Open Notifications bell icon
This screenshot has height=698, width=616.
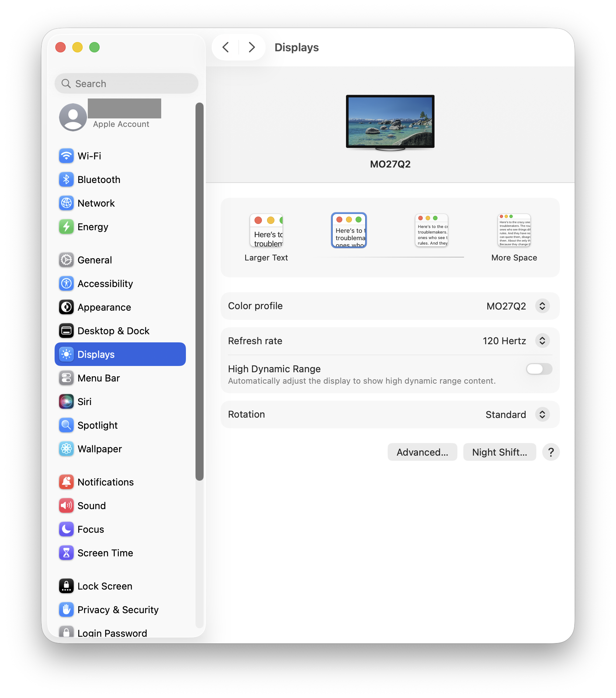[x=66, y=482]
